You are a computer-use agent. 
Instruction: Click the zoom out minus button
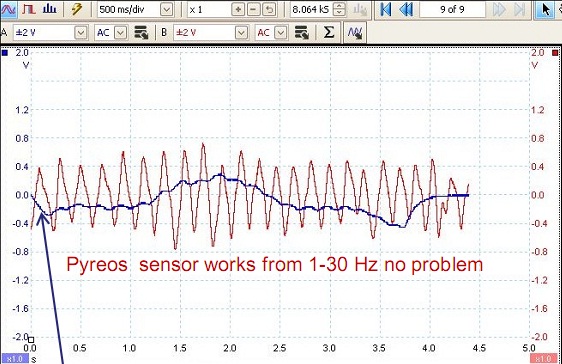[x=253, y=10]
